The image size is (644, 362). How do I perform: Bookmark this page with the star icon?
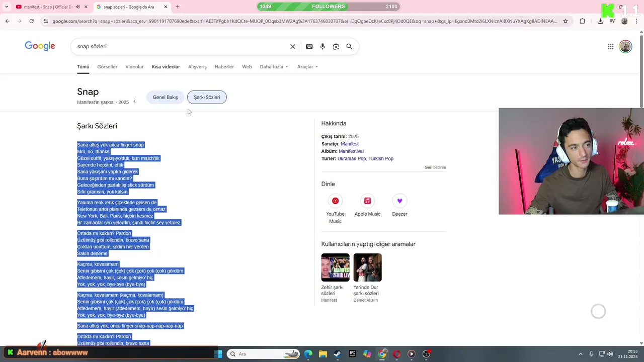coord(566,21)
